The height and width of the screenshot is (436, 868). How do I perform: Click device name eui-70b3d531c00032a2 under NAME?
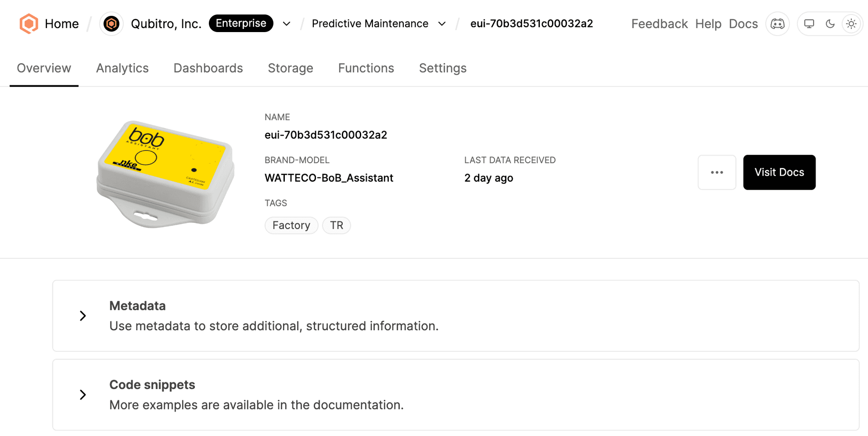[x=325, y=135]
